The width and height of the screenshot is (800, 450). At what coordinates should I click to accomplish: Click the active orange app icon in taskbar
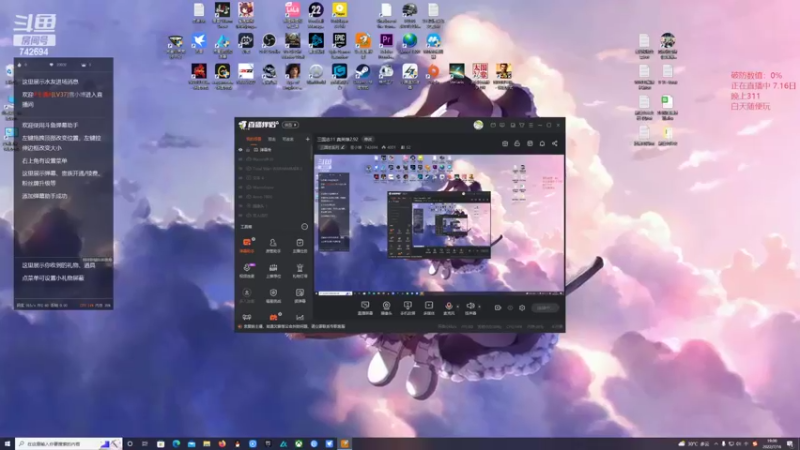pyautogui.click(x=345, y=444)
